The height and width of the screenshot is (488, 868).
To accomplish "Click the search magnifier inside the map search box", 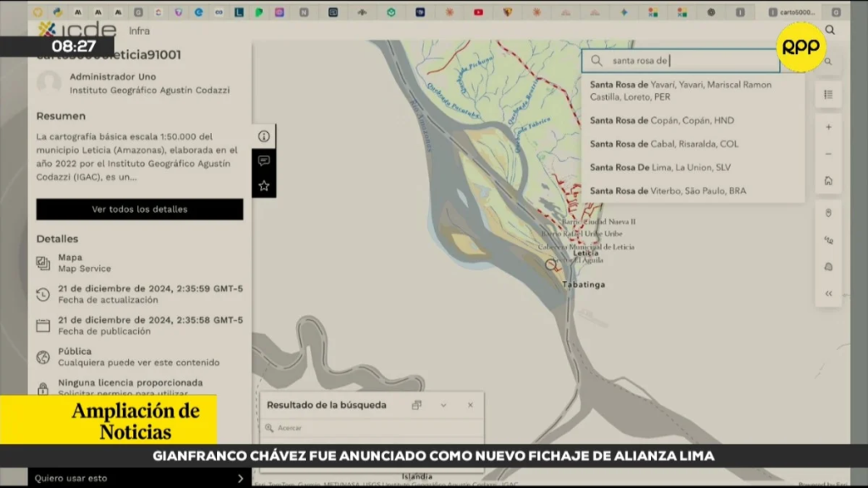I will click(596, 60).
